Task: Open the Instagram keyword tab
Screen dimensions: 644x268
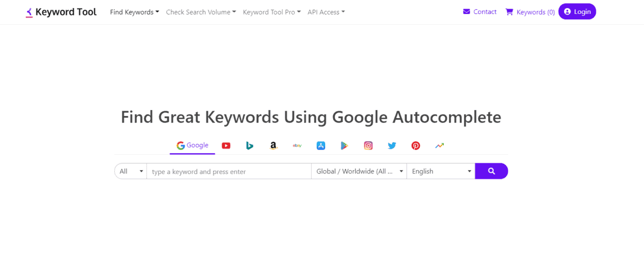Action: 368,146
